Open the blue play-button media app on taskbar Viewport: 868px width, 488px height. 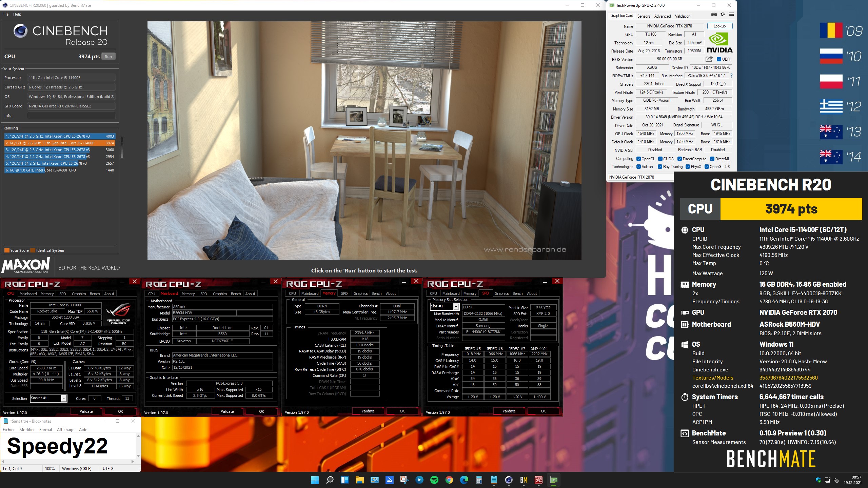click(419, 480)
